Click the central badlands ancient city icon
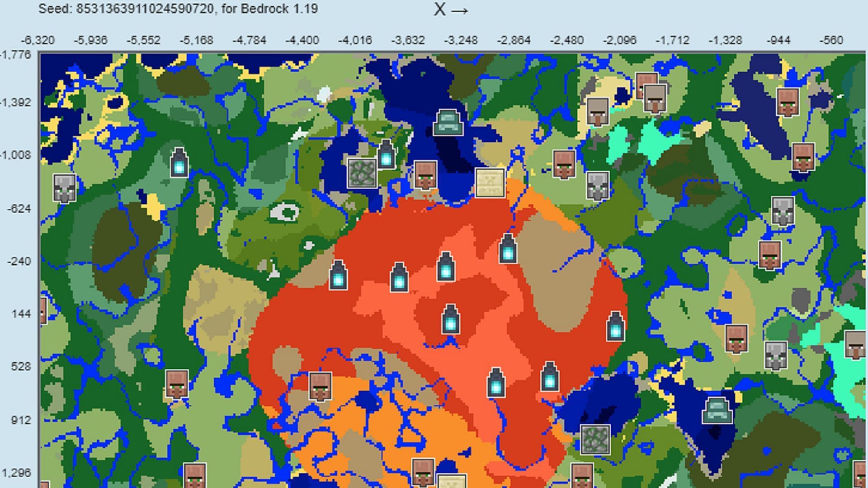Screen dimensions: 868x488 450,319
